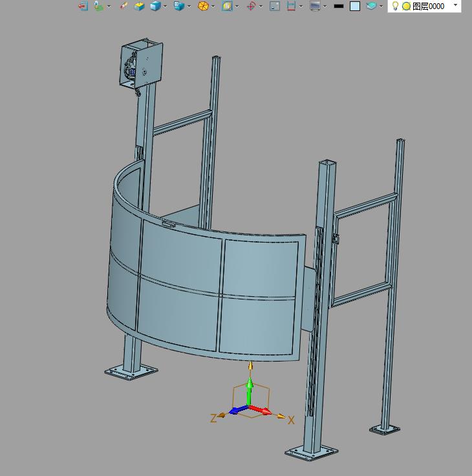The height and width of the screenshot is (476, 472).
Task: Click the red rotate target icon
Action: pos(252,6)
